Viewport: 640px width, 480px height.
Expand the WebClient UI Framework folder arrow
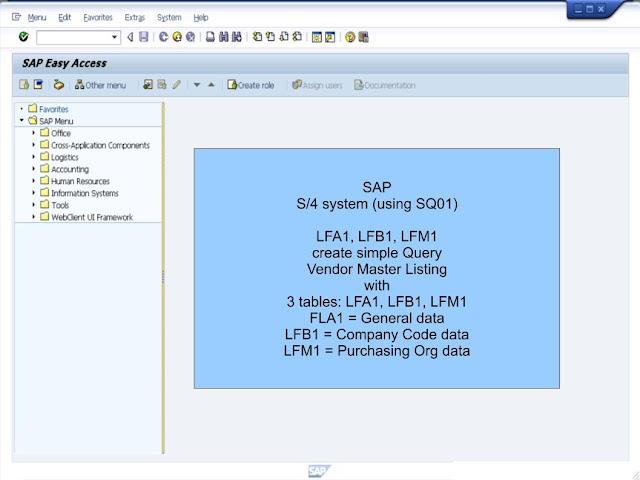click(x=33, y=216)
